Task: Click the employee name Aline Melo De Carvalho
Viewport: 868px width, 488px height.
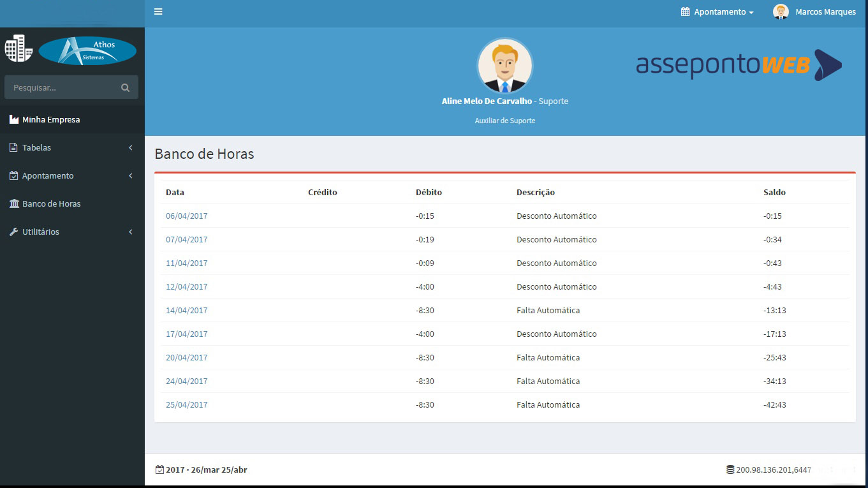Action: click(x=487, y=101)
